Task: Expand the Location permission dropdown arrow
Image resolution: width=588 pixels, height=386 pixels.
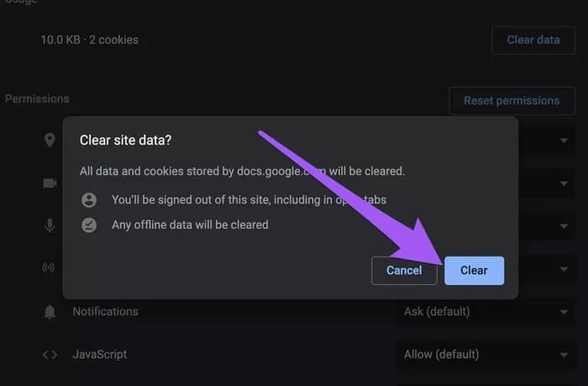Action: tap(564, 140)
